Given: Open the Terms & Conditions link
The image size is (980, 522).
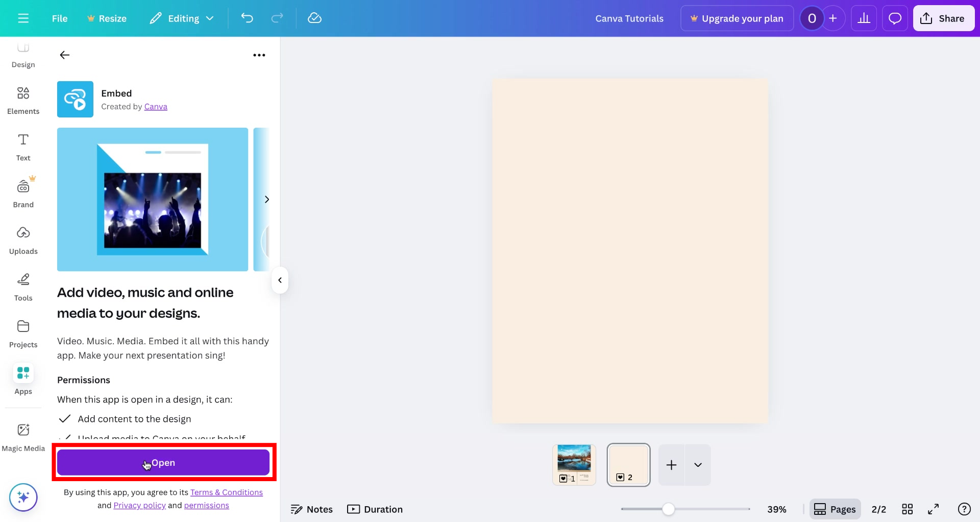Looking at the screenshot, I should click(x=227, y=492).
